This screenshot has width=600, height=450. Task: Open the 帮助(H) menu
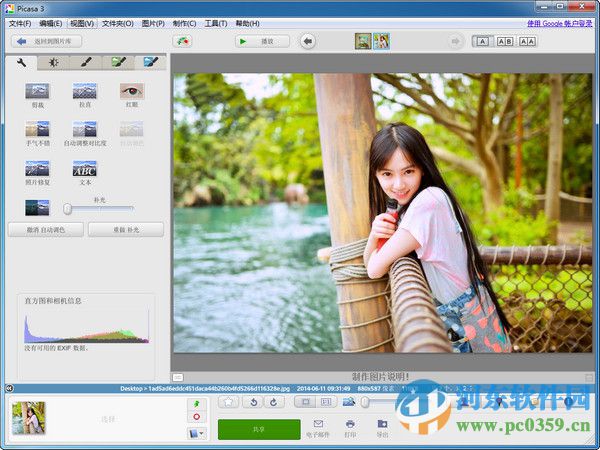(x=248, y=24)
